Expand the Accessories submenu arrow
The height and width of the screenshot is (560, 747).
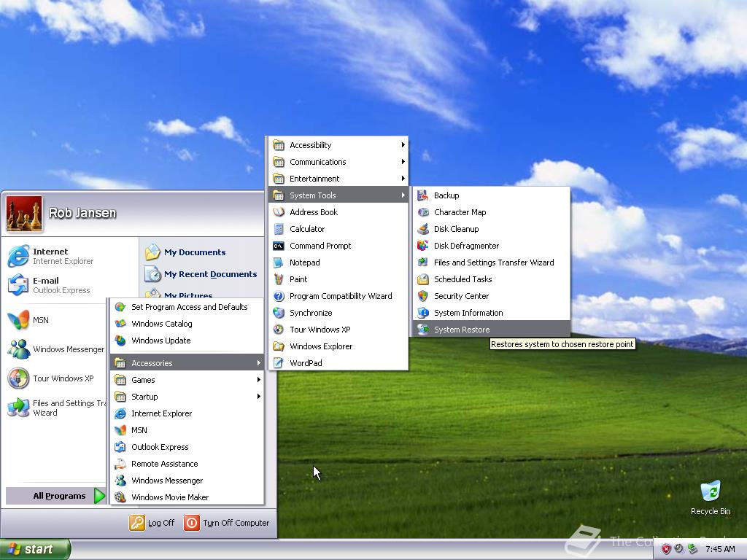pos(259,363)
